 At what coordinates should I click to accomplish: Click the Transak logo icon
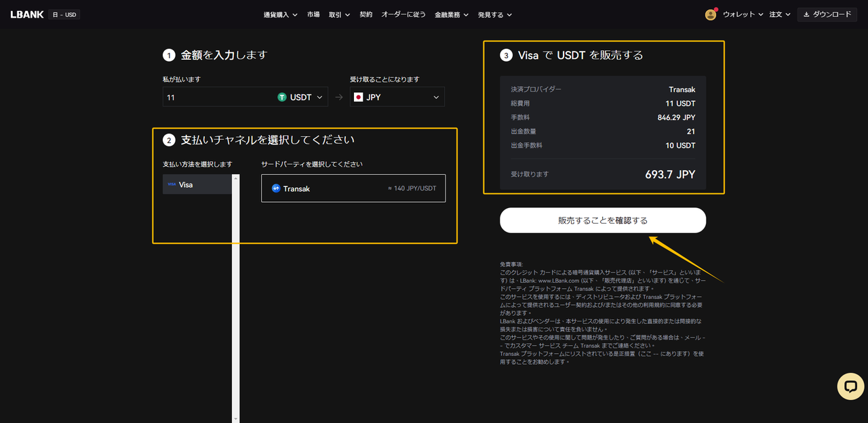click(x=276, y=188)
